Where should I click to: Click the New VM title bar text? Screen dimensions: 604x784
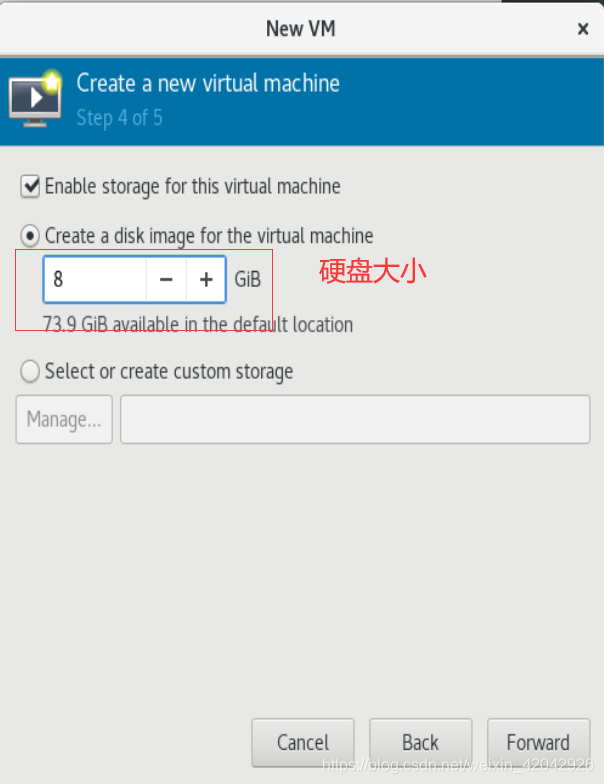click(x=300, y=29)
